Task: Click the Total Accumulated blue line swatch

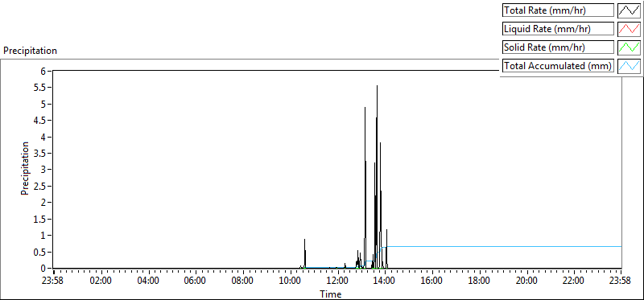Action: (629, 66)
